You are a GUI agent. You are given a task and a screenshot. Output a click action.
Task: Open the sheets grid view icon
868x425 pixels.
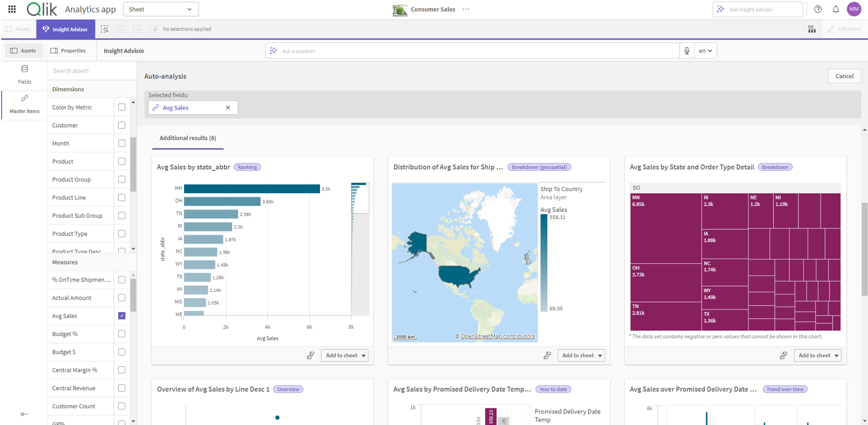[812, 29]
